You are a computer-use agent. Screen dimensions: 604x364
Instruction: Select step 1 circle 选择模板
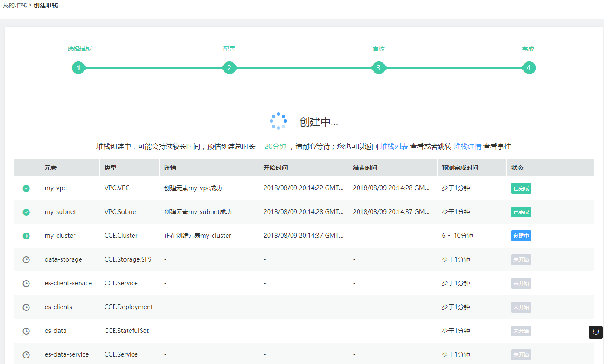(79, 68)
